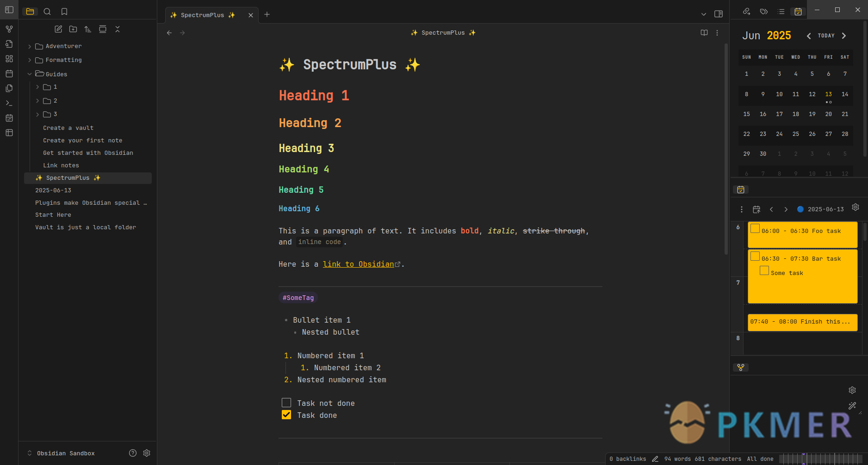This screenshot has height=465, width=868.
Task: Click the #SomeTag tag
Action: point(298,298)
